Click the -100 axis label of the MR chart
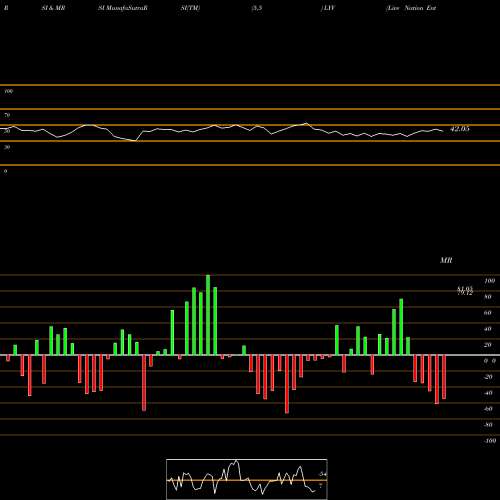Screen dimensions: 500x500 click(489, 441)
